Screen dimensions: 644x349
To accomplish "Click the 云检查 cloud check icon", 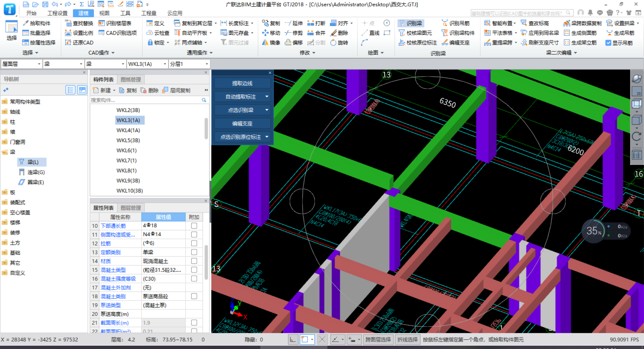I will pyautogui.click(x=150, y=33).
